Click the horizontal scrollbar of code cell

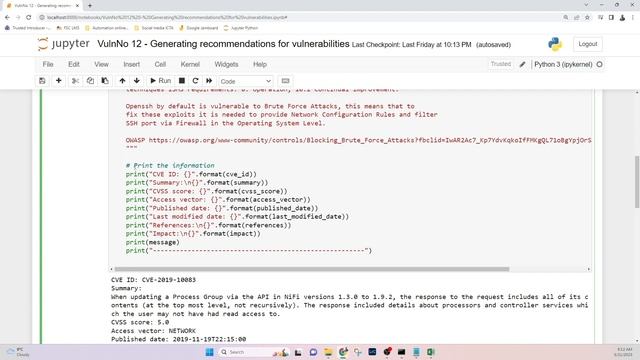312,269
